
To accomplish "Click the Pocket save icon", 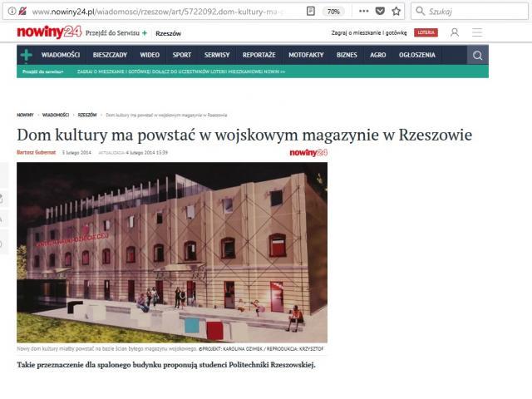I will (380, 12).
